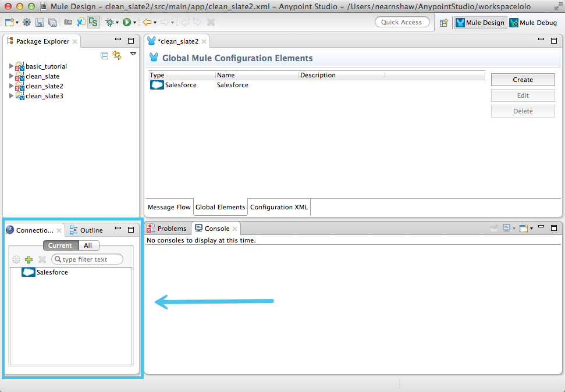Open the Quick Access search
565x392 pixels.
click(x=402, y=22)
